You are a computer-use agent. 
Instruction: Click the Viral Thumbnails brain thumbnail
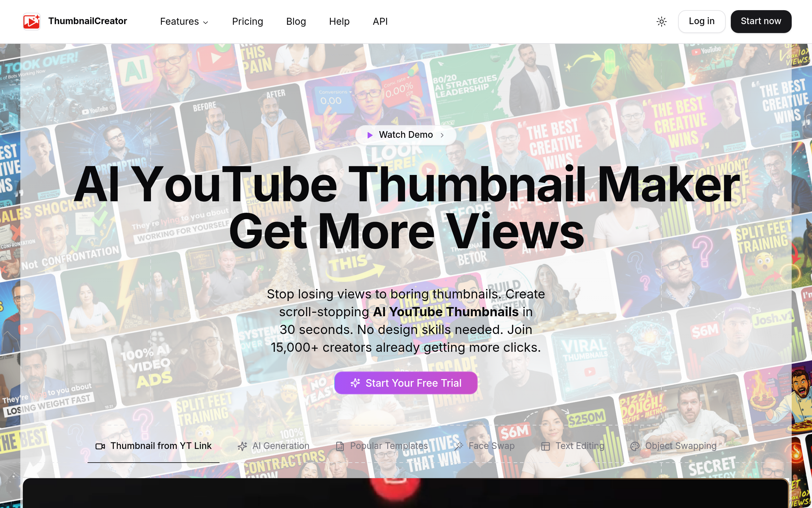(x=616, y=358)
